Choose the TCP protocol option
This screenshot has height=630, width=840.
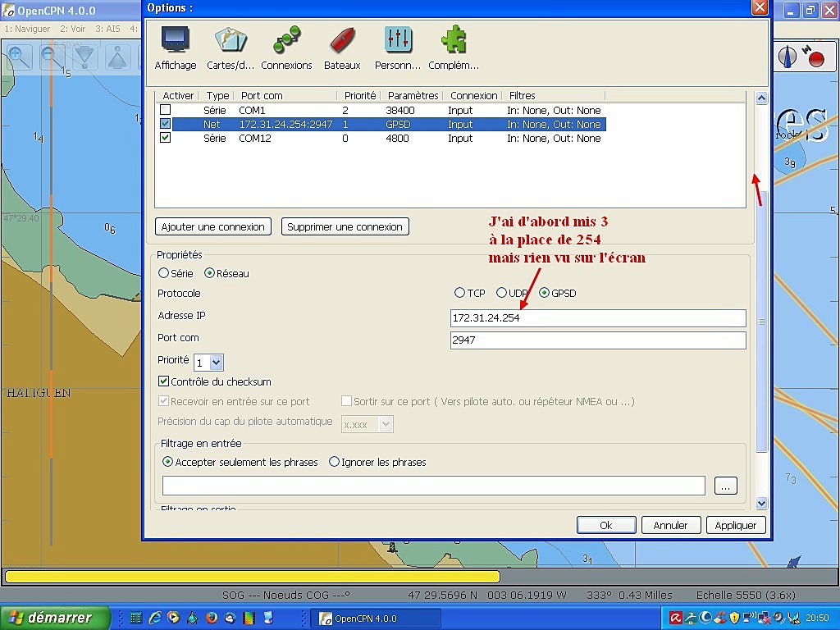459,293
